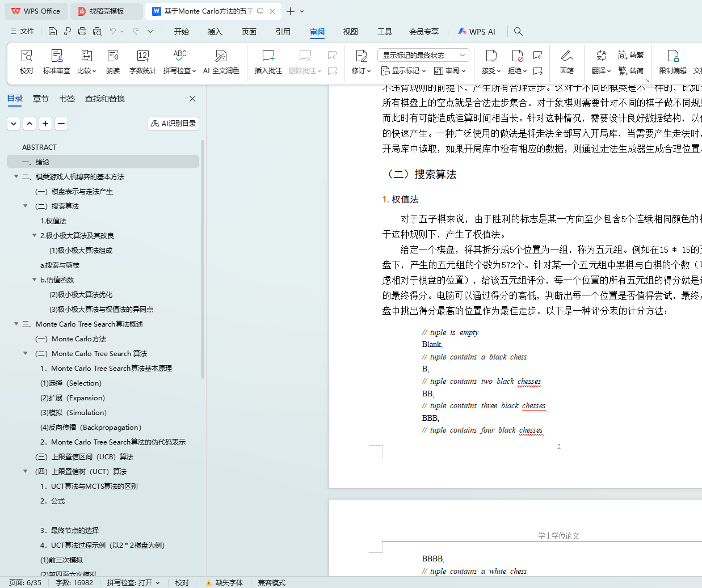The width and height of the screenshot is (702, 588).
Task: Open the 文件 menu
Action: [x=23, y=31]
